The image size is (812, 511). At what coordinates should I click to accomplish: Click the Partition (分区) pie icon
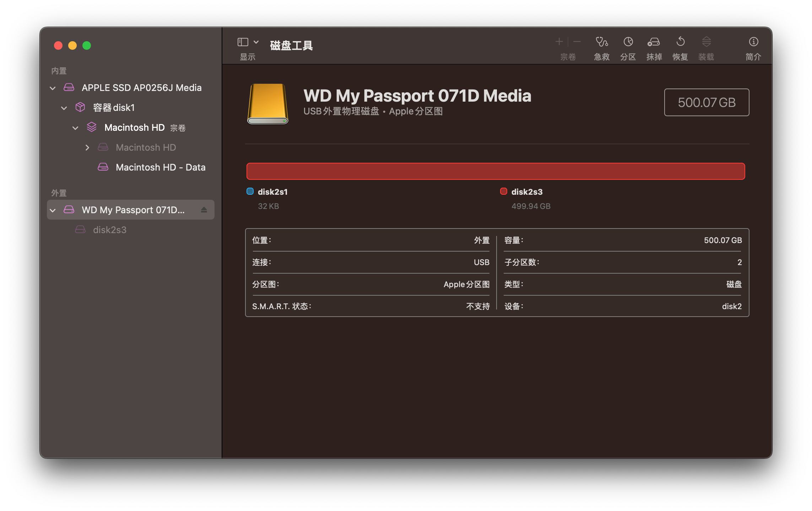(x=628, y=42)
